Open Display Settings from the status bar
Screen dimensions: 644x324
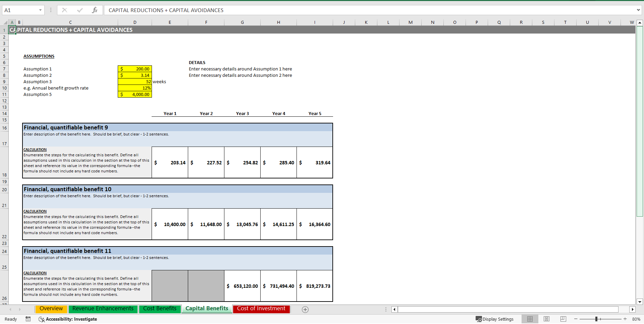pyautogui.click(x=495, y=319)
